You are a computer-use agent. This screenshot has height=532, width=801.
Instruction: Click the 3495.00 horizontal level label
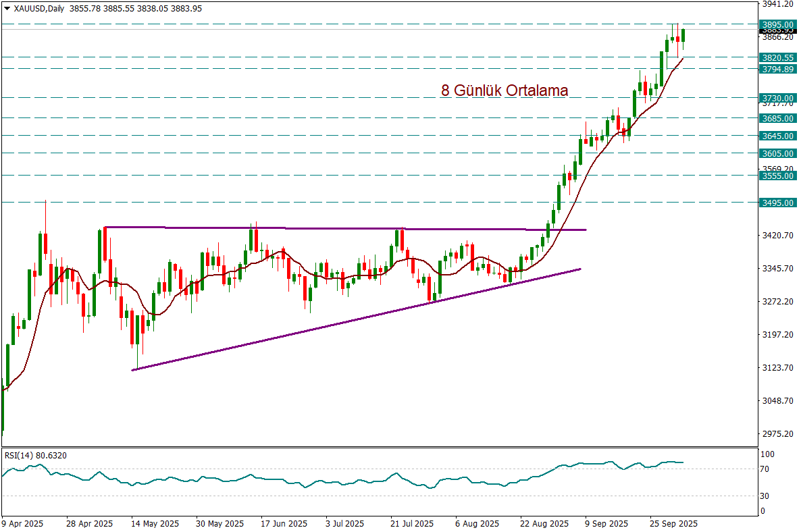776,203
